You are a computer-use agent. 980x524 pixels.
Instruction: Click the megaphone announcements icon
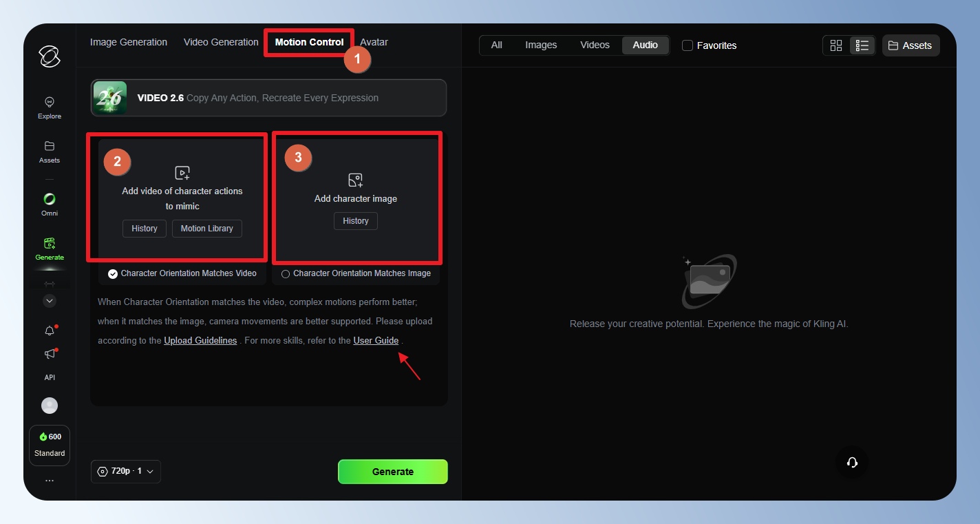(x=50, y=354)
